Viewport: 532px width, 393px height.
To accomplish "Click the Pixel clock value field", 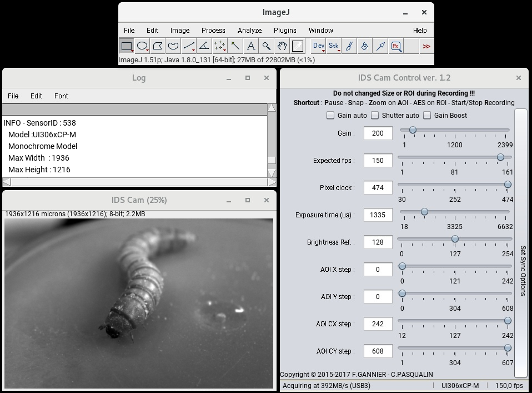I will tap(378, 188).
